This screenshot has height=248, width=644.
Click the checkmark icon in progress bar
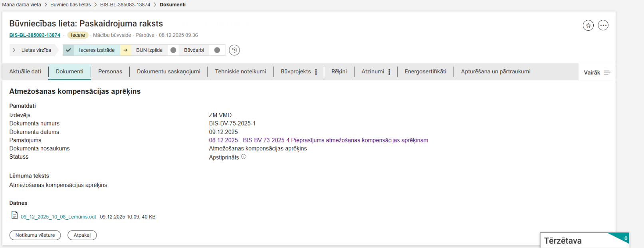(x=68, y=50)
